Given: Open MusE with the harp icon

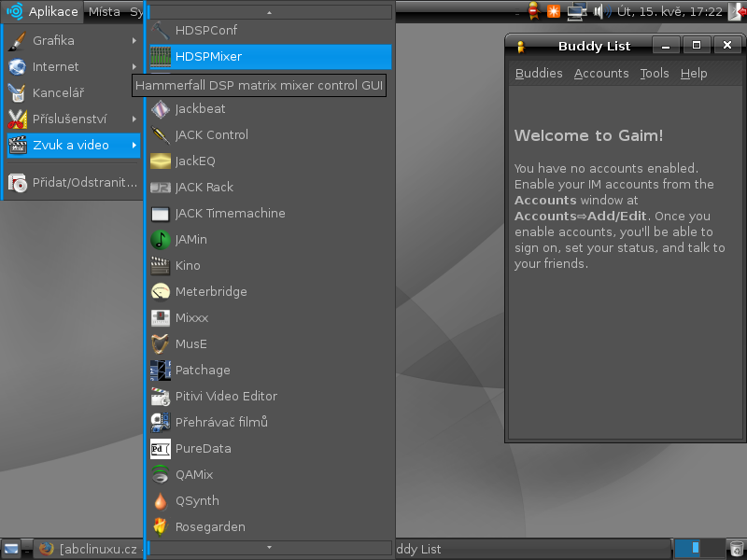Looking at the screenshot, I should pyautogui.click(x=161, y=344).
